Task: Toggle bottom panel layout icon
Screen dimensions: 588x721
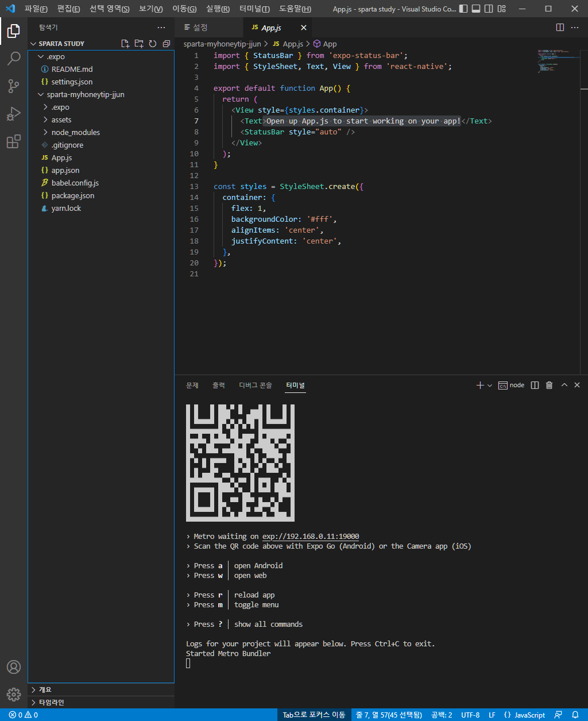Action: (475, 9)
